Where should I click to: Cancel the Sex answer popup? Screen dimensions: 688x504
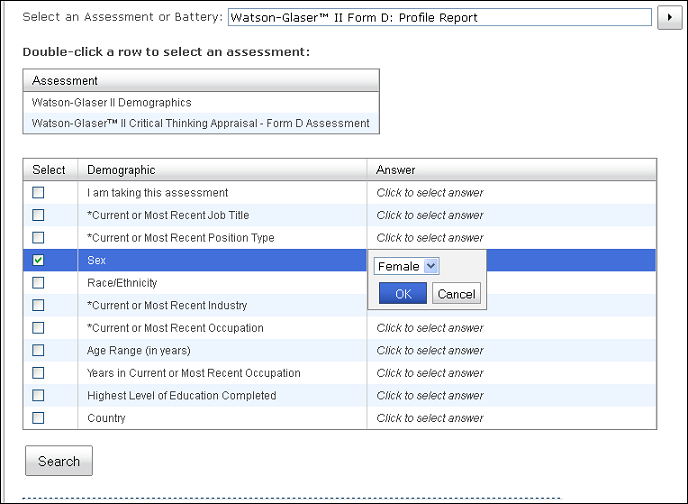coord(456,293)
